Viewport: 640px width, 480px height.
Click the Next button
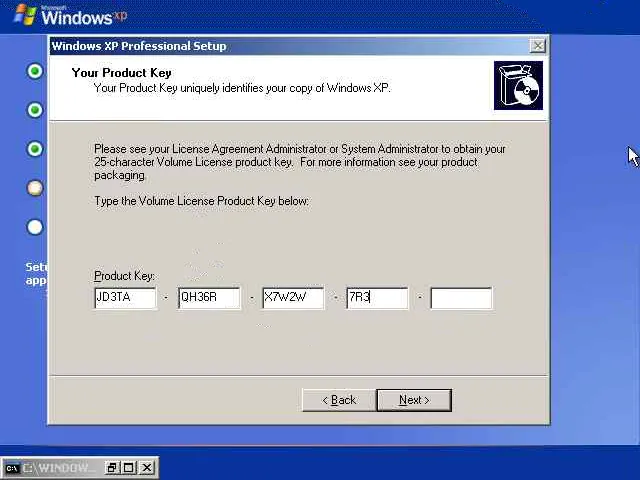[414, 400]
